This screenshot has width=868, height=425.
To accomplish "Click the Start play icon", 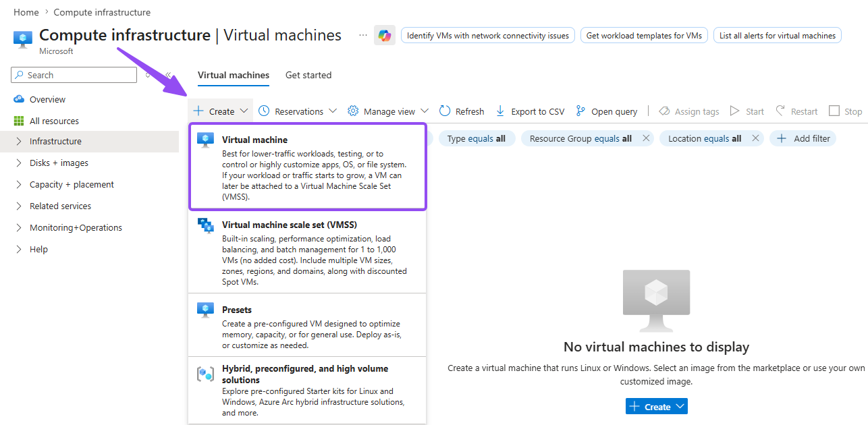I will (734, 111).
